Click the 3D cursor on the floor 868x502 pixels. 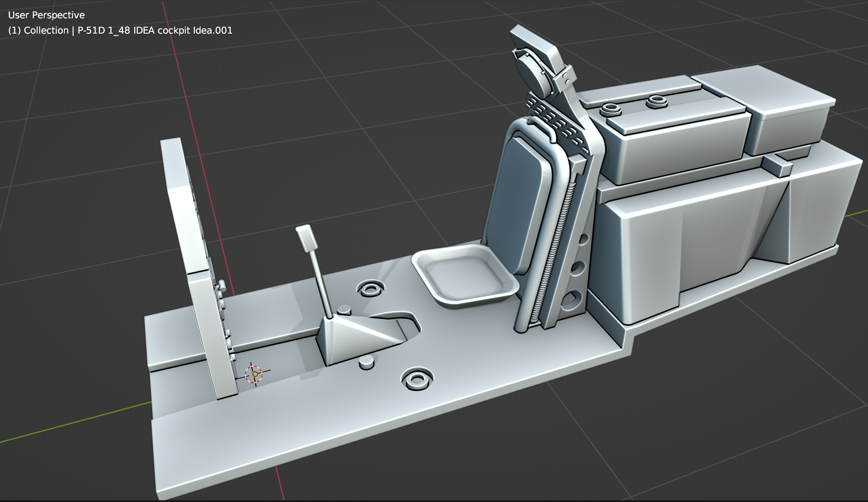254,374
